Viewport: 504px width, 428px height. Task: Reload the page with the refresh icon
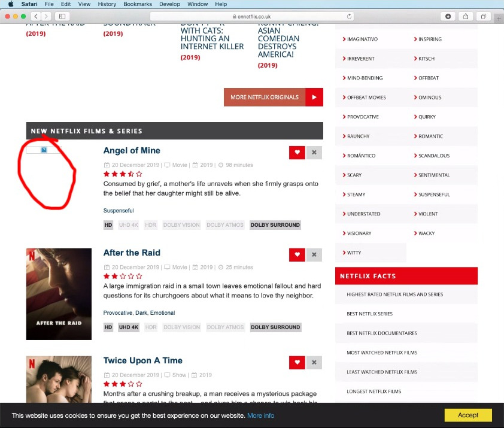click(349, 16)
